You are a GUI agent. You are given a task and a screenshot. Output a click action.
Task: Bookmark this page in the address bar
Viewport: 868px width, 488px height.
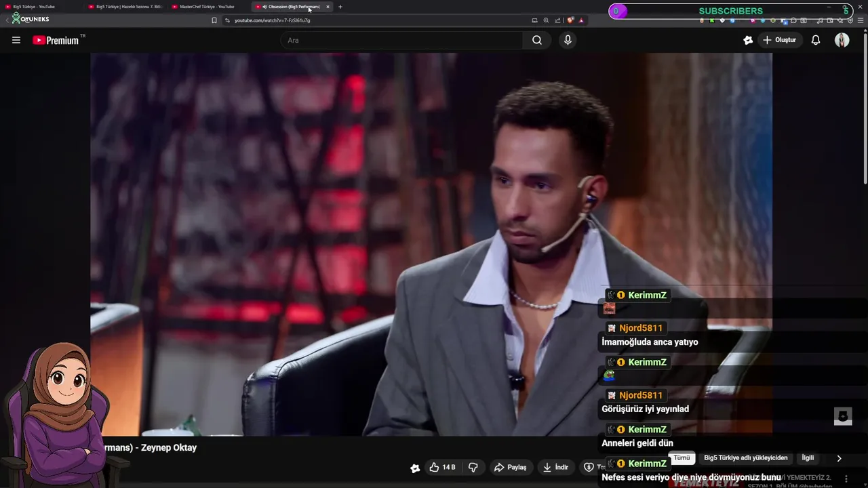[x=214, y=20]
